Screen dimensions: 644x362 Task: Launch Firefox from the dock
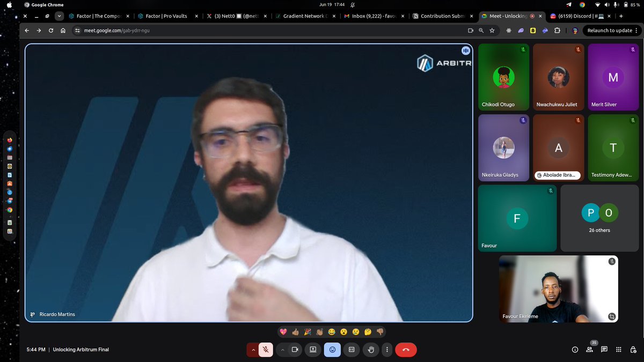coord(10,140)
